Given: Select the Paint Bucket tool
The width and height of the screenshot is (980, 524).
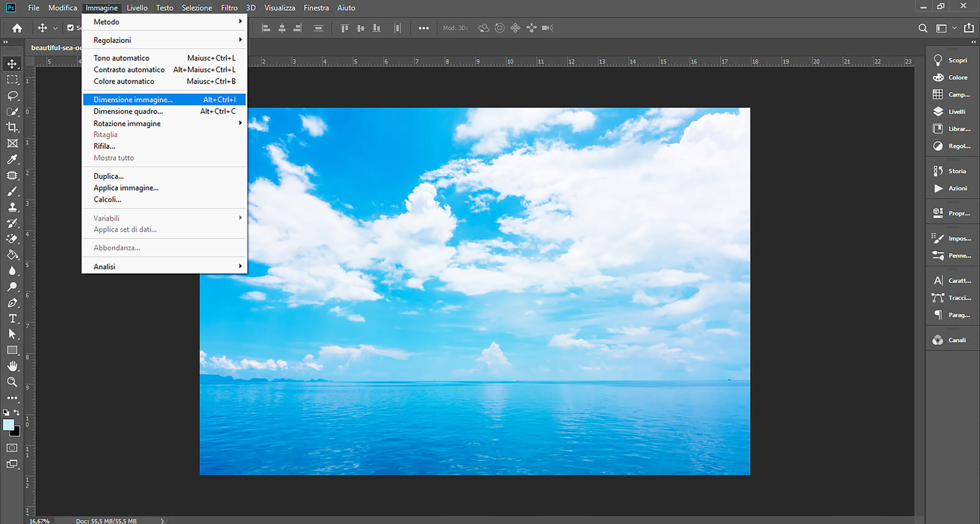Looking at the screenshot, I should click(x=12, y=255).
